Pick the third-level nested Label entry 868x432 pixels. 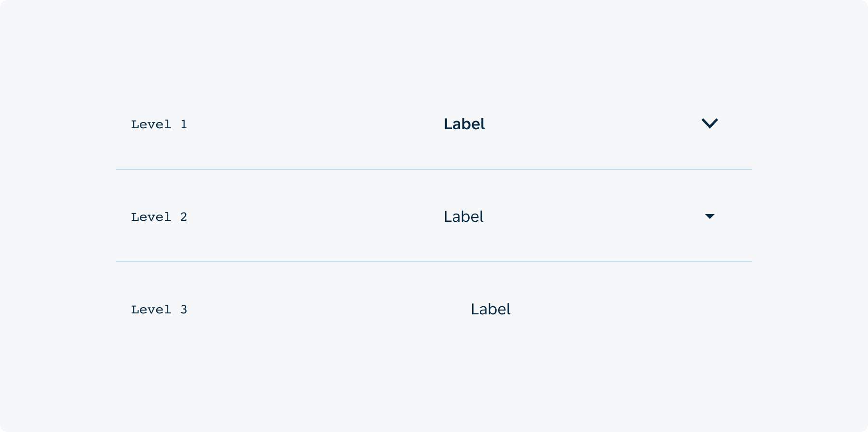click(490, 310)
